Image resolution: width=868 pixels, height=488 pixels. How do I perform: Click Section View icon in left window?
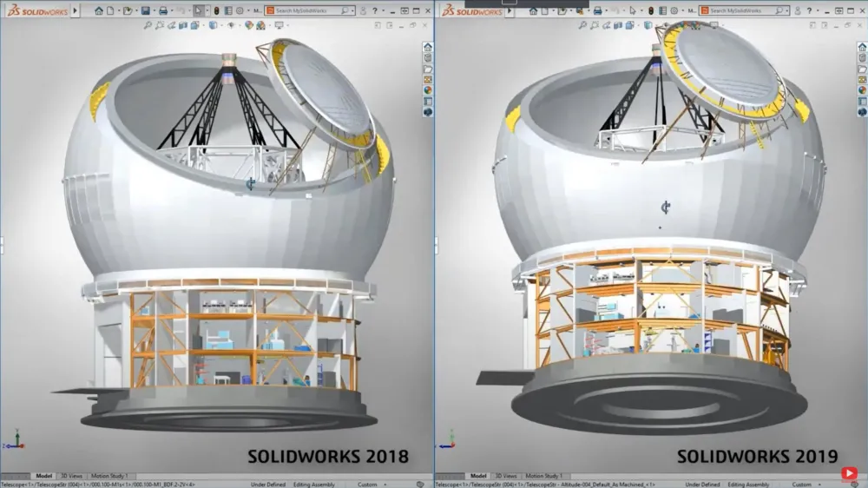(x=182, y=25)
